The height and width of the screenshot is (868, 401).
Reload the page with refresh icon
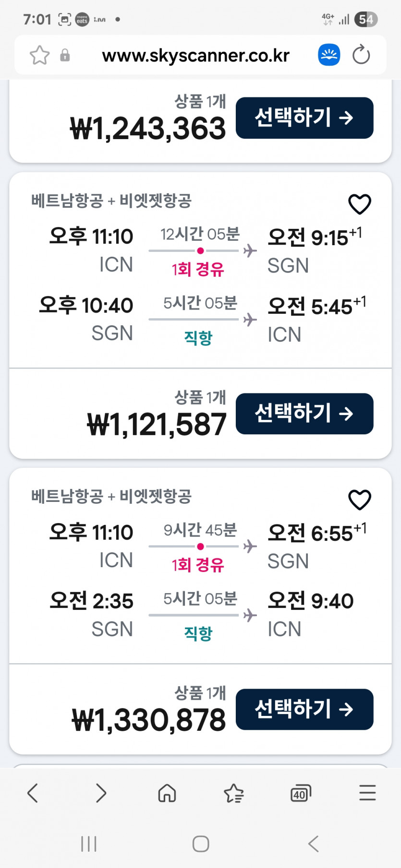coord(361,55)
